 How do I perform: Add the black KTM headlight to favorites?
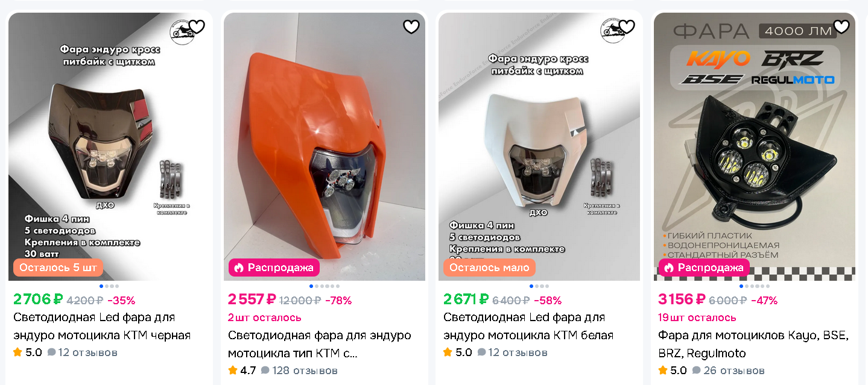[x=197, y=27]
